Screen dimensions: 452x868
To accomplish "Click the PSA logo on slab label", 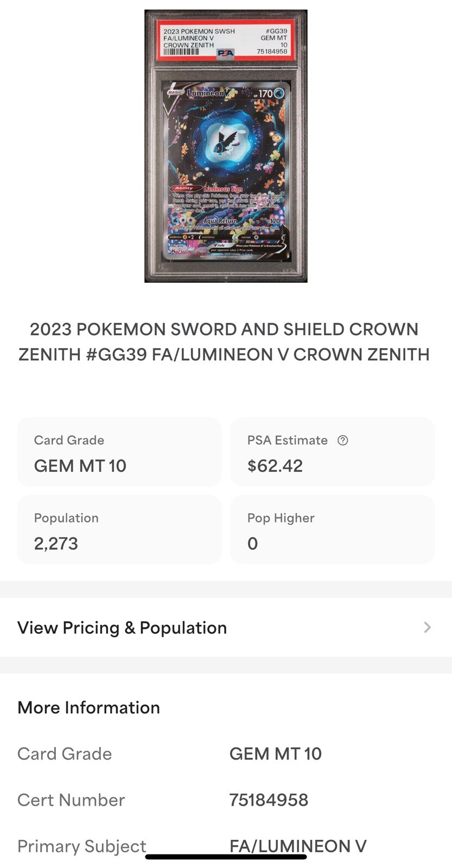I will 225,53.
